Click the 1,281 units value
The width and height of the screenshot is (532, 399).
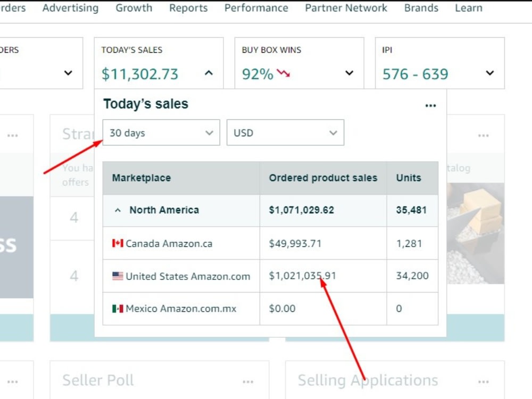(x=409, y=243)
